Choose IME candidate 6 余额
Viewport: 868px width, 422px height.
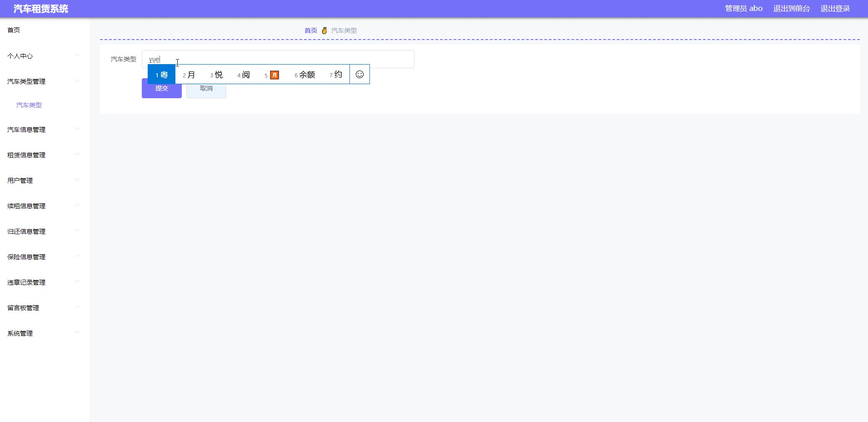[304, 75]
